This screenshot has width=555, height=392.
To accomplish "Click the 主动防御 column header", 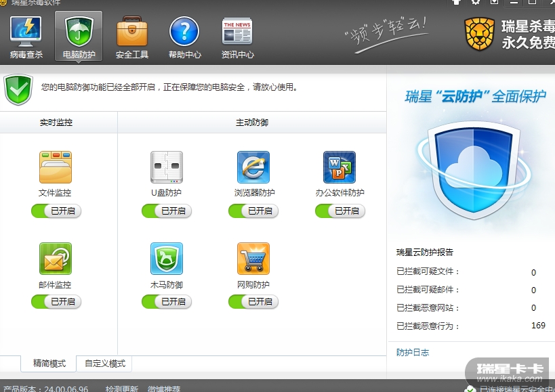I will 252,123.
